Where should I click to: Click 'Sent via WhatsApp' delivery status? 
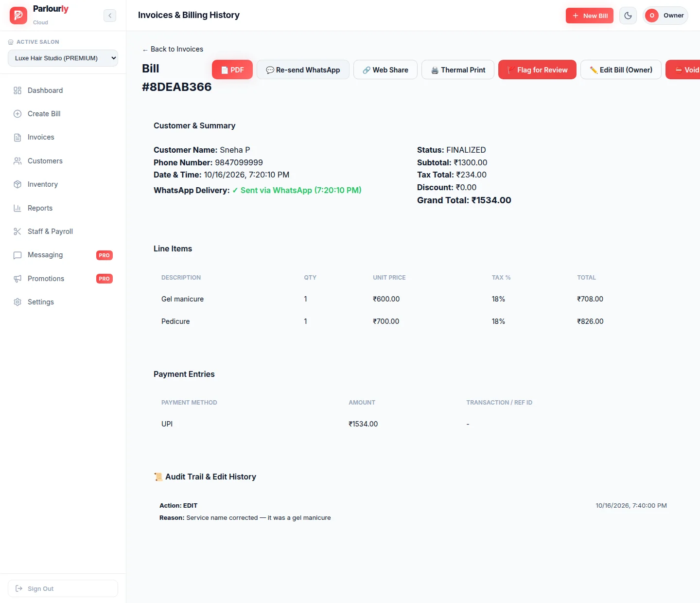(x=297, y=190)
